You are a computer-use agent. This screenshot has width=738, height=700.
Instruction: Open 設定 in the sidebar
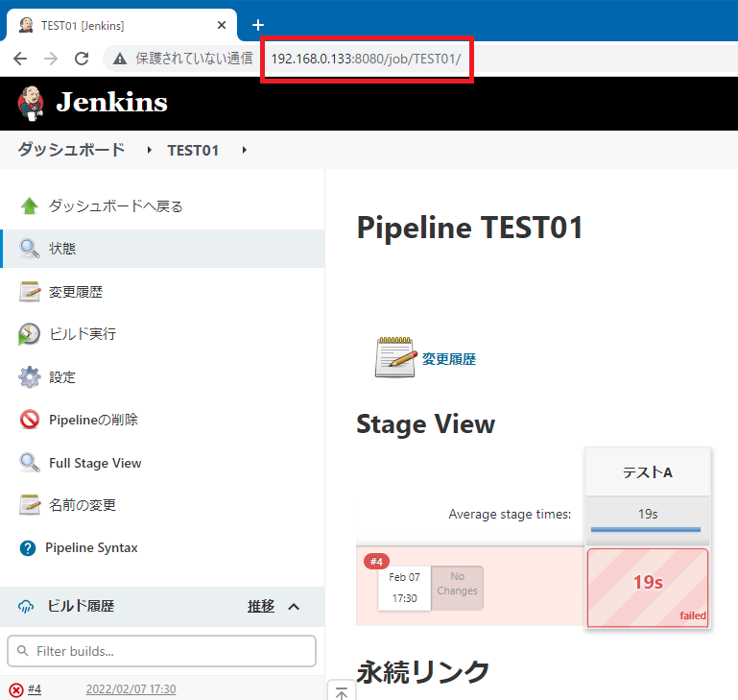[x=62, y=376]
